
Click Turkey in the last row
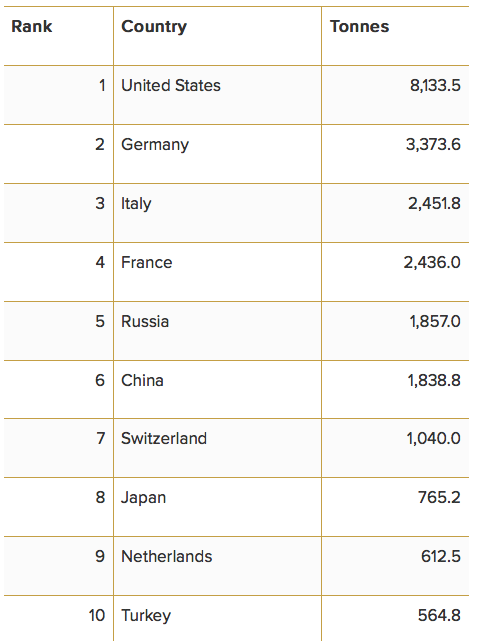pyautogui.click(x=146, y=616)
